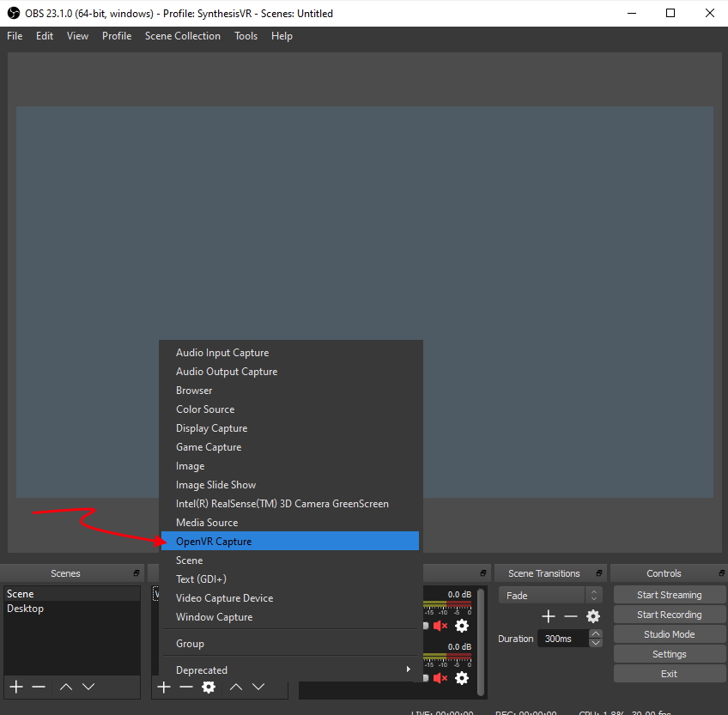Viewport: 728px width, 715px height.
Task: Add a new scene with the Scenes plus icon
Action: point(16,687)
